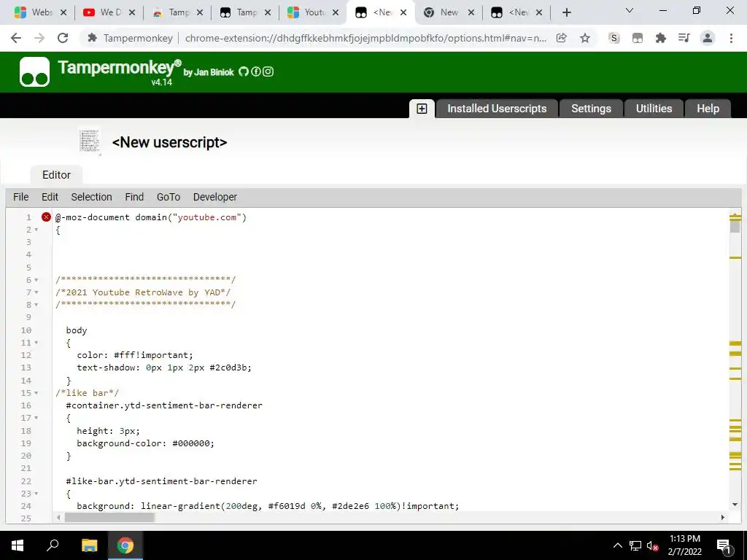Viewport: 747px width, 560px height.
Task: Collapse code fold at line 2
Action: pos(36,230)
